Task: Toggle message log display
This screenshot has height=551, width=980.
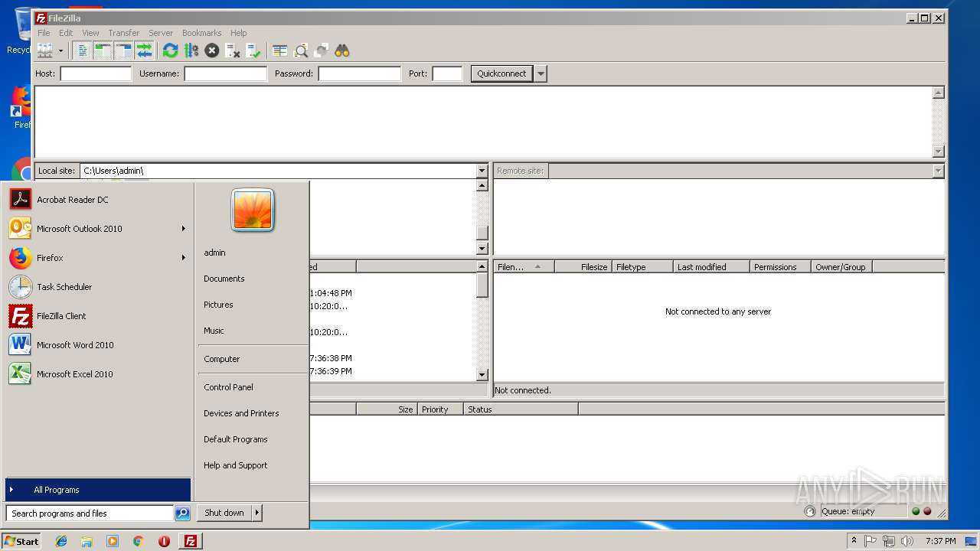Action: click(83, 51)
